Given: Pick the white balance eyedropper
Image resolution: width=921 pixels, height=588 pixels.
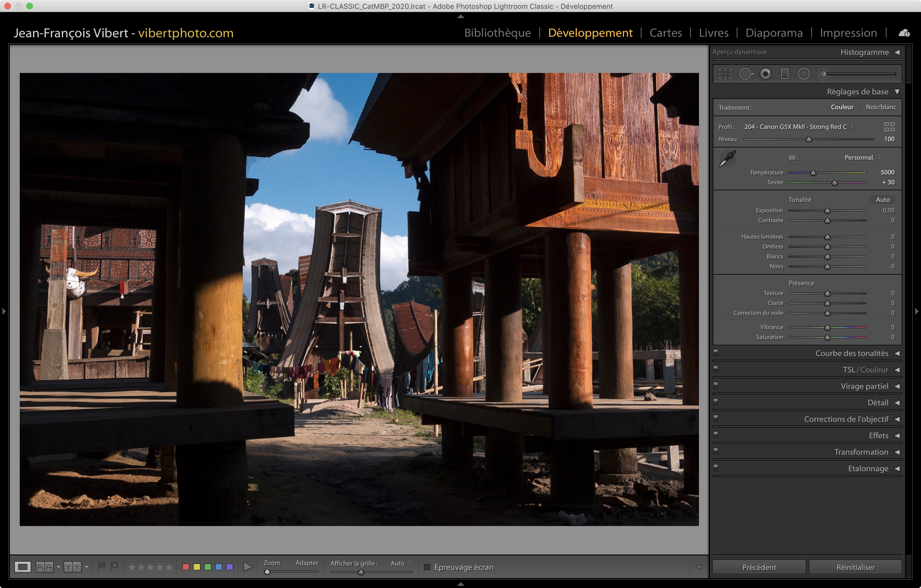Looking at the screenshot, I should tap(727, 159).
